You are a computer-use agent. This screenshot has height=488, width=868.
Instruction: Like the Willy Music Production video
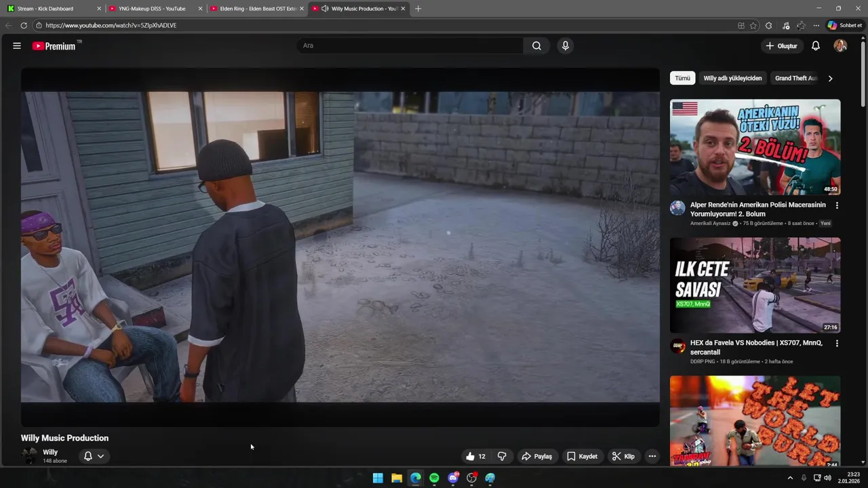pos(475,456)
